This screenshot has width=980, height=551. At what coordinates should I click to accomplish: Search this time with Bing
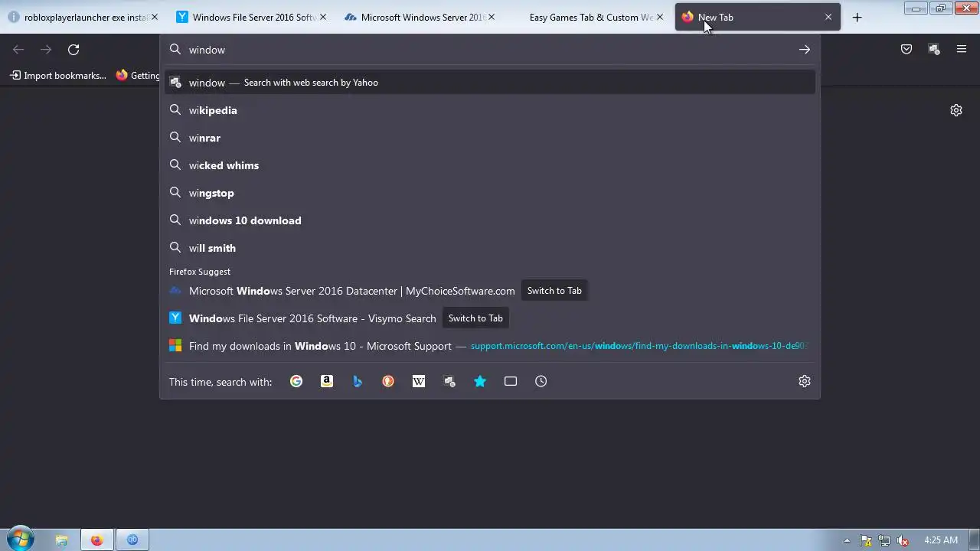(358, 381)
